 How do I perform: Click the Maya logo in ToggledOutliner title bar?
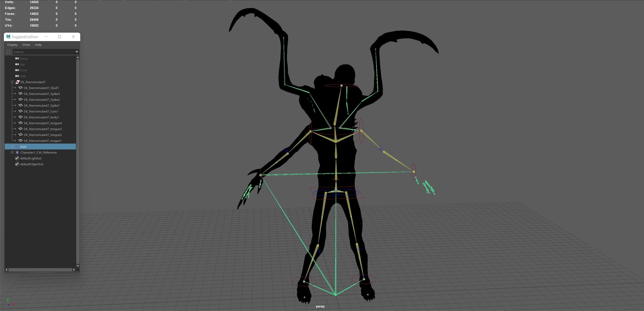point(8,37)
